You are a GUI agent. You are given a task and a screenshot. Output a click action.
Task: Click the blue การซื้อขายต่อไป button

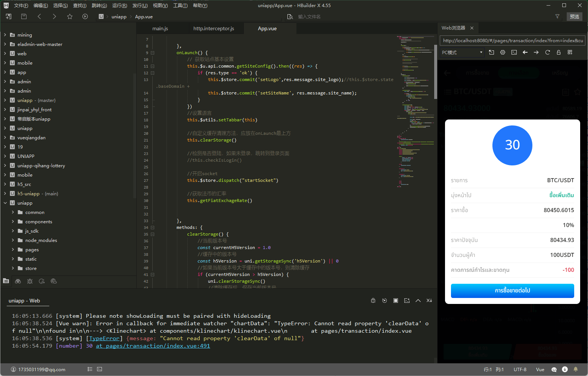coord(512,290)
